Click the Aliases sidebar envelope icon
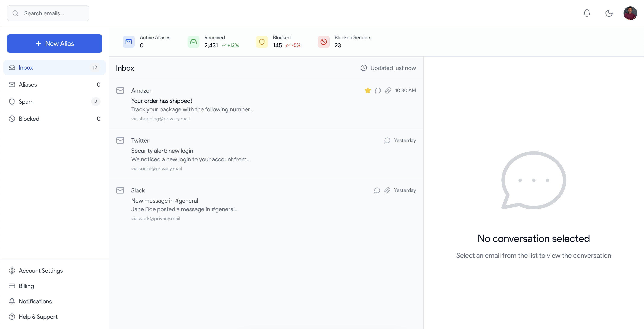This screenshot has height=329, width=644. pos(12,85)
